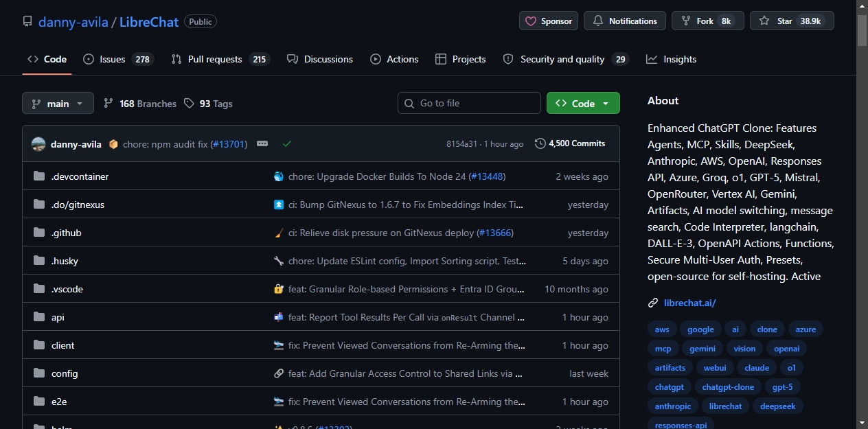868x429 pixels.
Task: Open the danny-avila owner link
Action: tap(74, 21)
